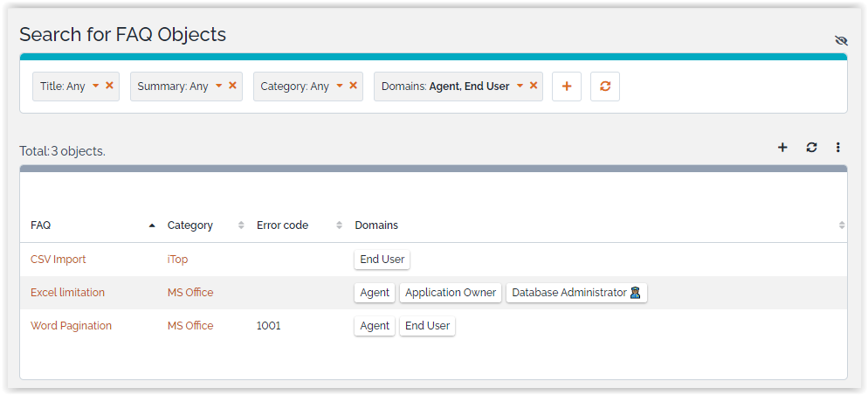Image resolution: width=868 pixels, height=395 pixels.
Task: Expand the Title: Any dropdown
Action: 95,87
